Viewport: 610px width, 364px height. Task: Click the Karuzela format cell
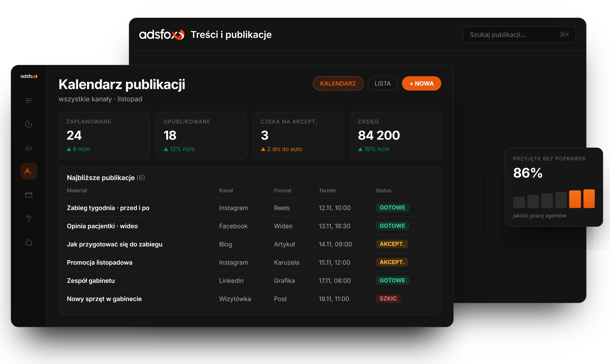[x=286, y=262]
